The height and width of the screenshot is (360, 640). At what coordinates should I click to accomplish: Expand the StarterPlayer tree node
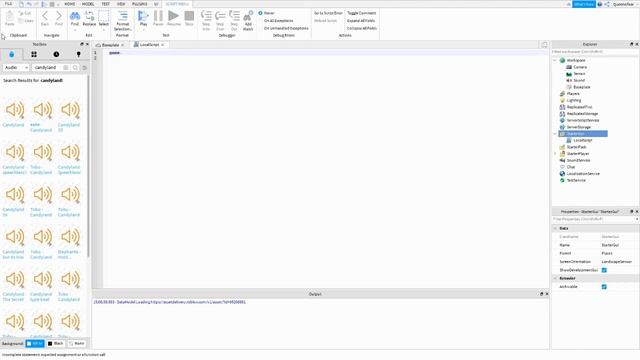[x=555, y=154]
